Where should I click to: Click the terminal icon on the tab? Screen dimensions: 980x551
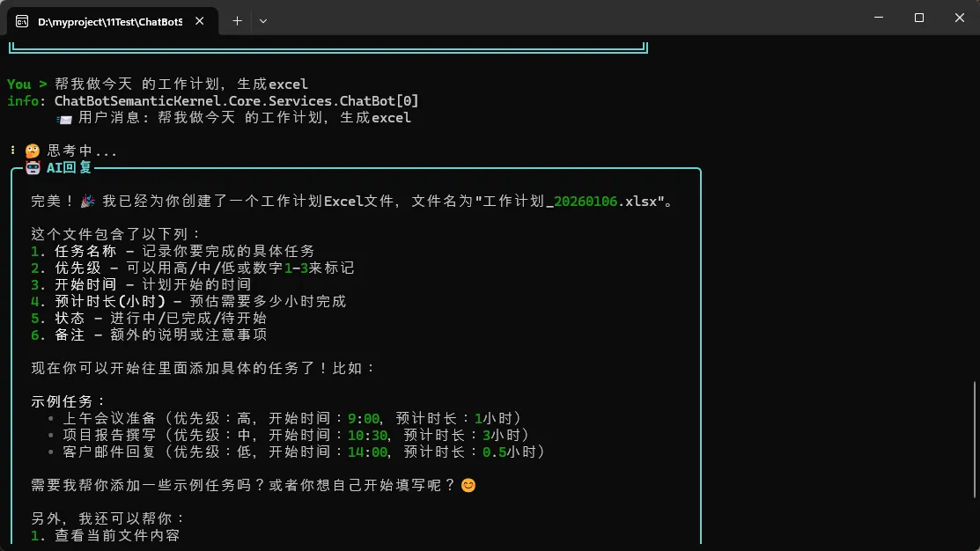[x=23, y=21]
